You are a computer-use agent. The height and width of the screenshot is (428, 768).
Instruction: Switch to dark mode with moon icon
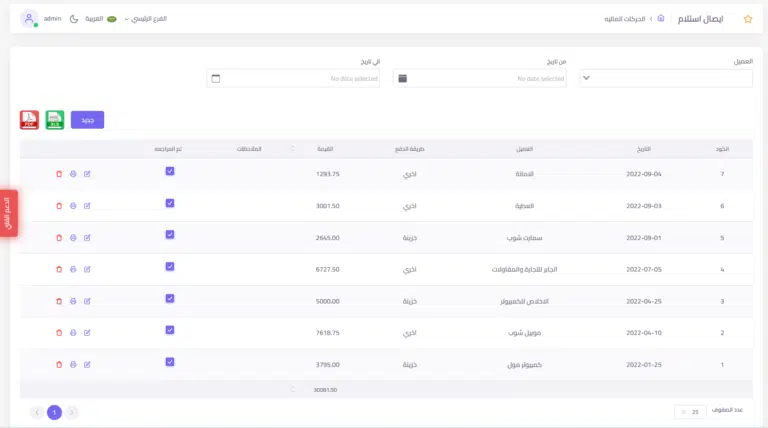74,19
